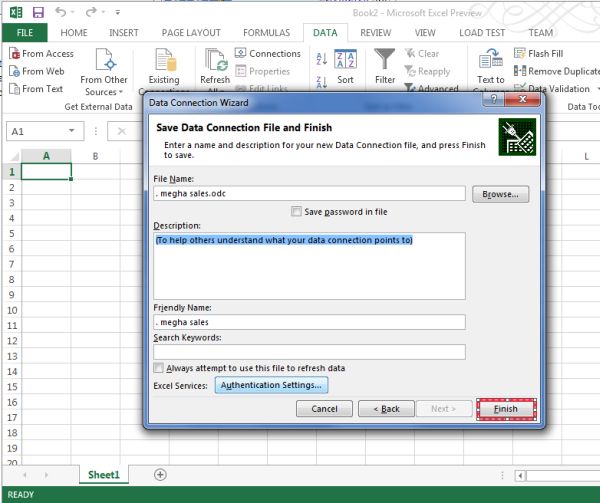Screen dimensions: 600x503
Task: Click the Undo arrow icon
Action: tap(60, 12)
